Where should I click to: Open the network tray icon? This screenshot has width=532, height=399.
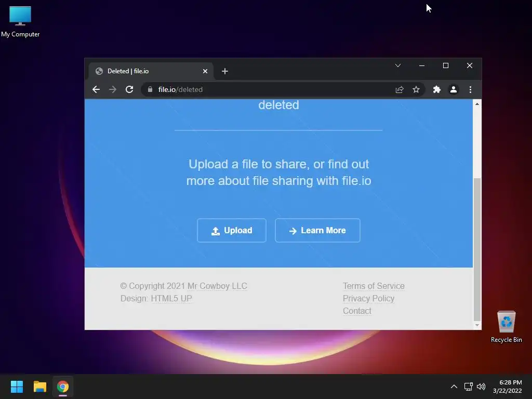pos(469,387)
